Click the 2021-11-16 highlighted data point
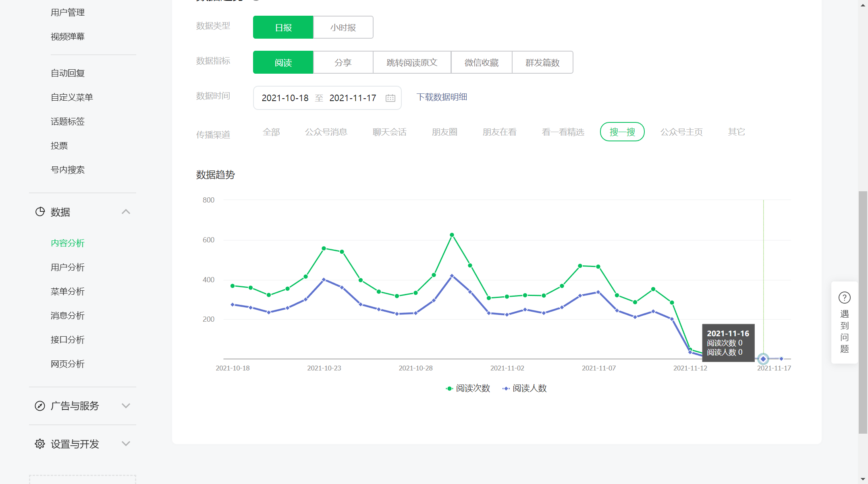 pyautogui.click(x=763, y=359)
